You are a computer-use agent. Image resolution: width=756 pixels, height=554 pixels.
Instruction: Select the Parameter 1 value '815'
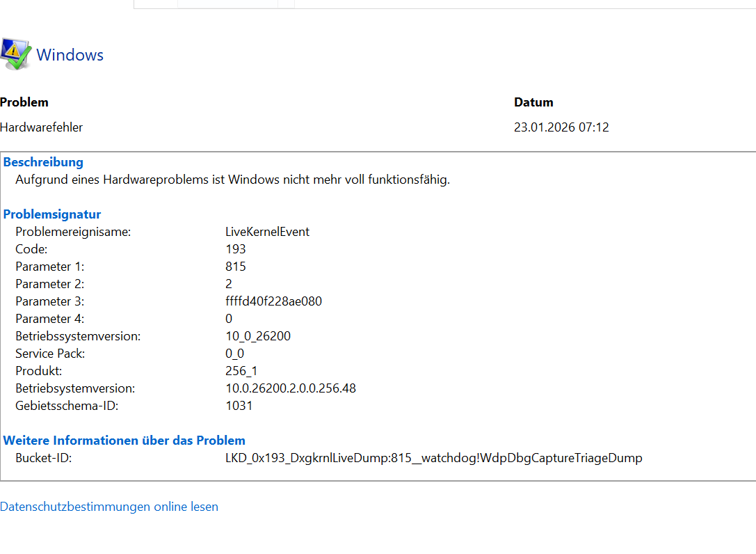235,267
